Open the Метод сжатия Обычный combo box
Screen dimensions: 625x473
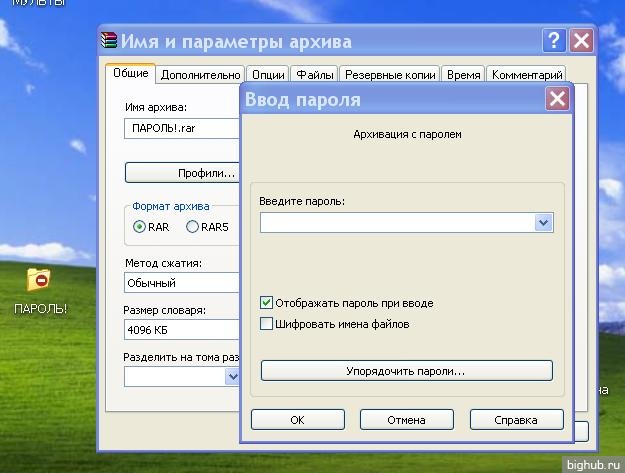182,283
